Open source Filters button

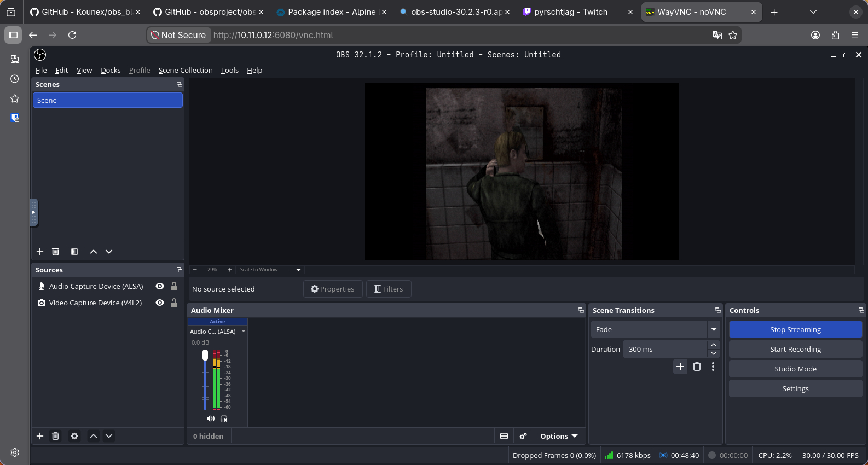pyautogui.click(x=389, y=289)
